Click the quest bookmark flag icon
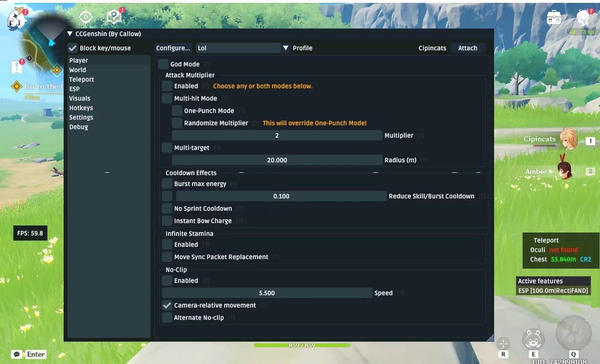The height and width of the screenshot is (364, 600). 17,67
